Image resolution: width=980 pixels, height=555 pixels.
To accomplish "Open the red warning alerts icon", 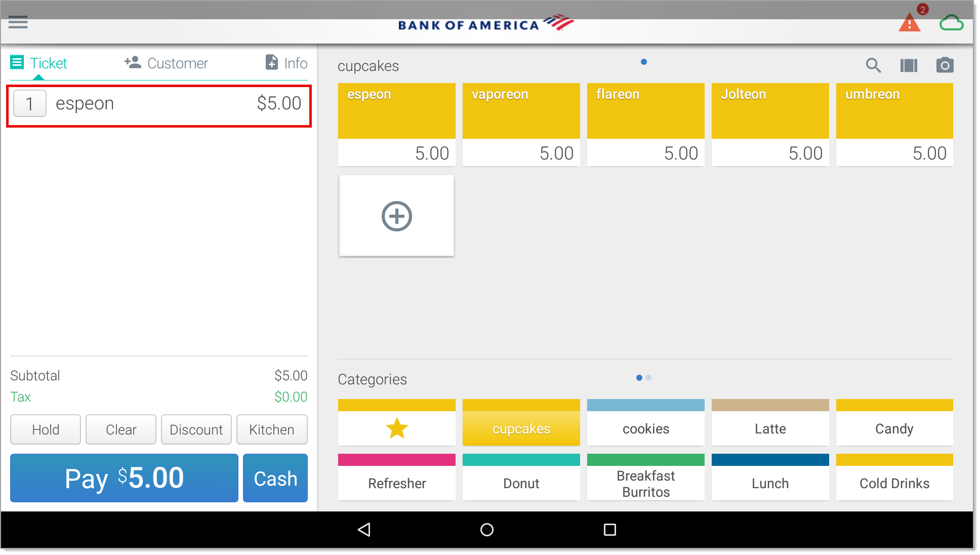I will (x=910, y=23).
